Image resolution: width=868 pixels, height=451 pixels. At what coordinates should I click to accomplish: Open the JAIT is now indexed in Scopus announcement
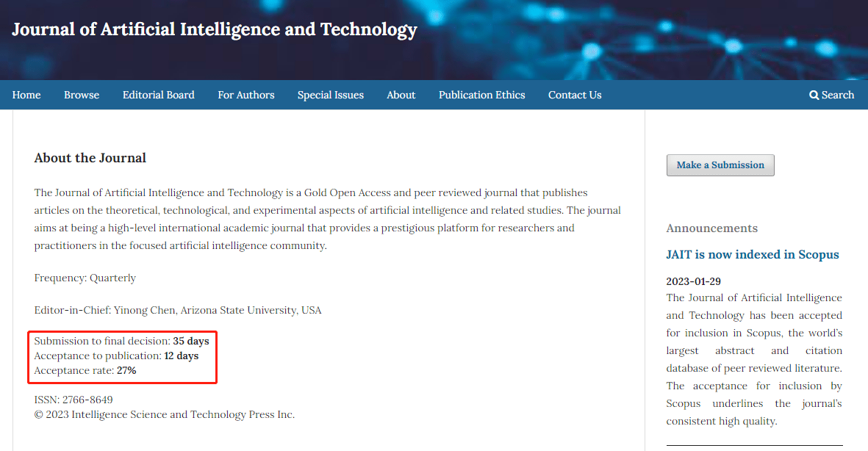click(x=753, y=255)
